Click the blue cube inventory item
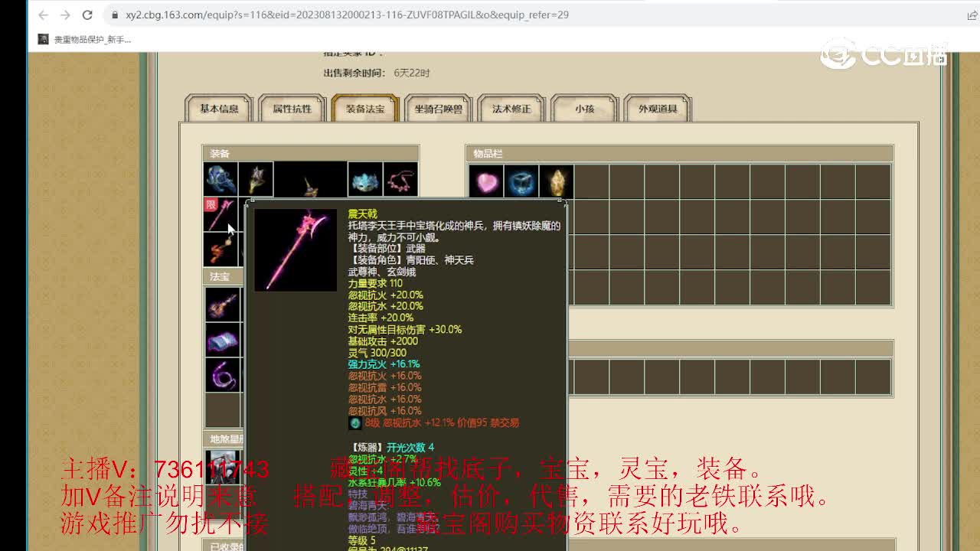Viewport: 980px width, 551px height. click(521, 182)
